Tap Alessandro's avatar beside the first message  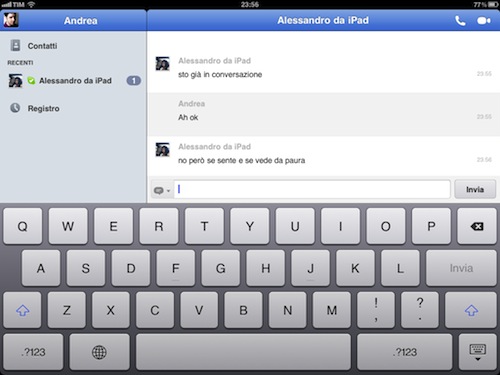pos(163,64)
